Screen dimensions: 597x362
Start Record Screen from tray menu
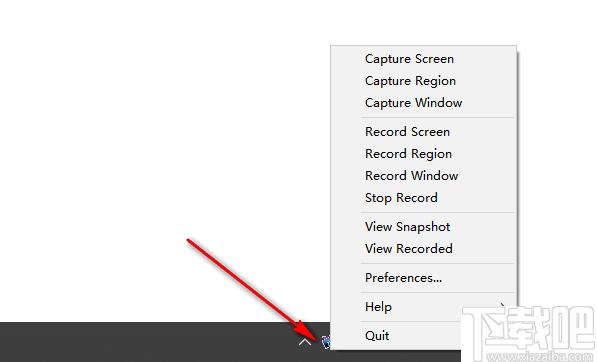click(423, 132)
